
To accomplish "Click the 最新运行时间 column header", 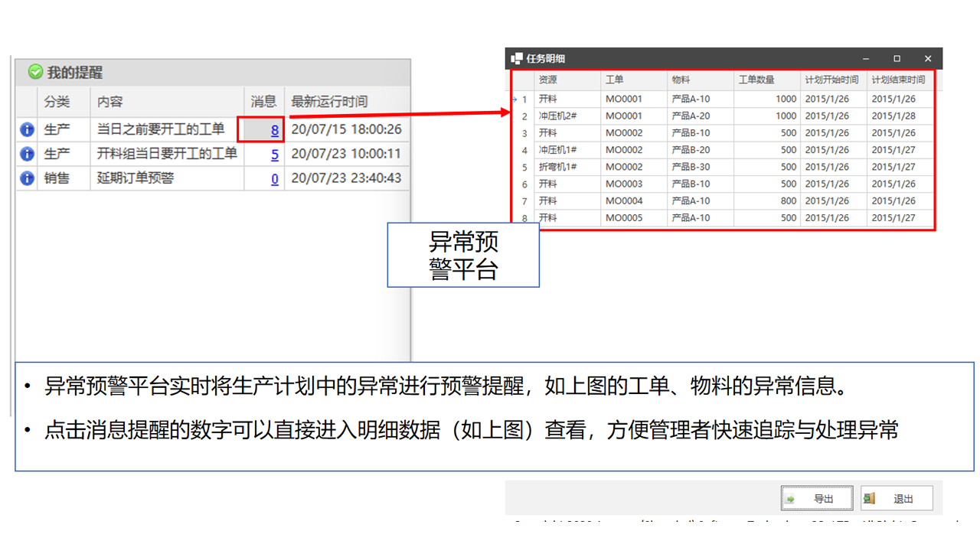I will point(329,101).
